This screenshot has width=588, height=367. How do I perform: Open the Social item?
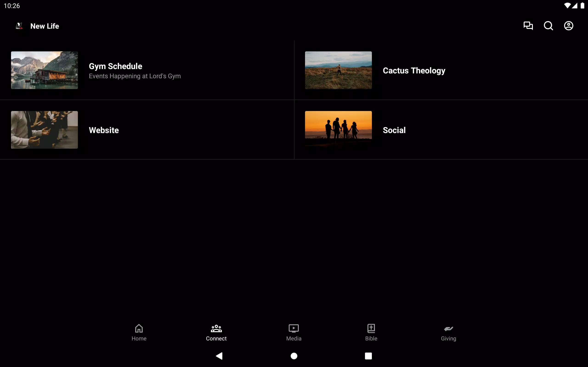click(x=441, y=130)
